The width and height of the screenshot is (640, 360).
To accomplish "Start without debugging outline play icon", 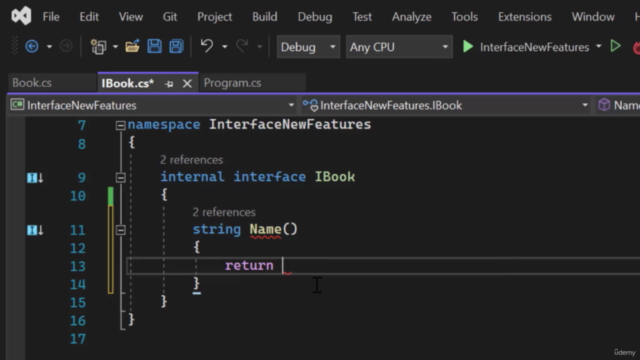I will 616,46.
